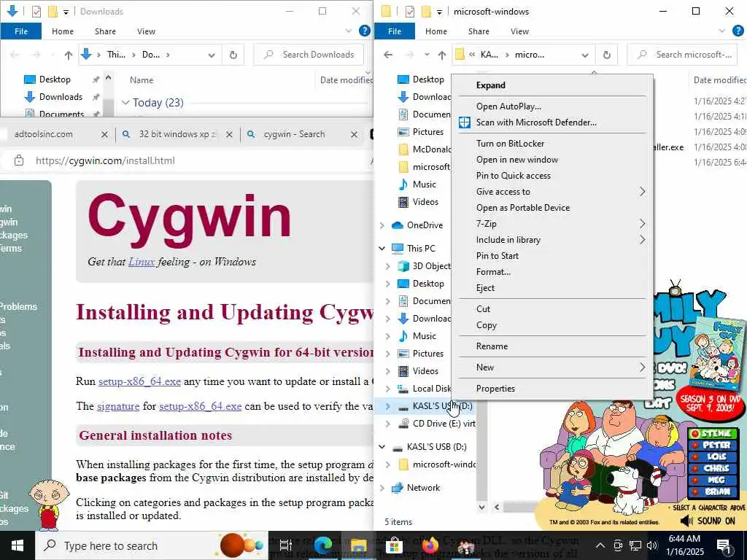Open the 7-Zip submenu
The width and height of the screenshot is (747, 560).
click(x=553, y=223)
